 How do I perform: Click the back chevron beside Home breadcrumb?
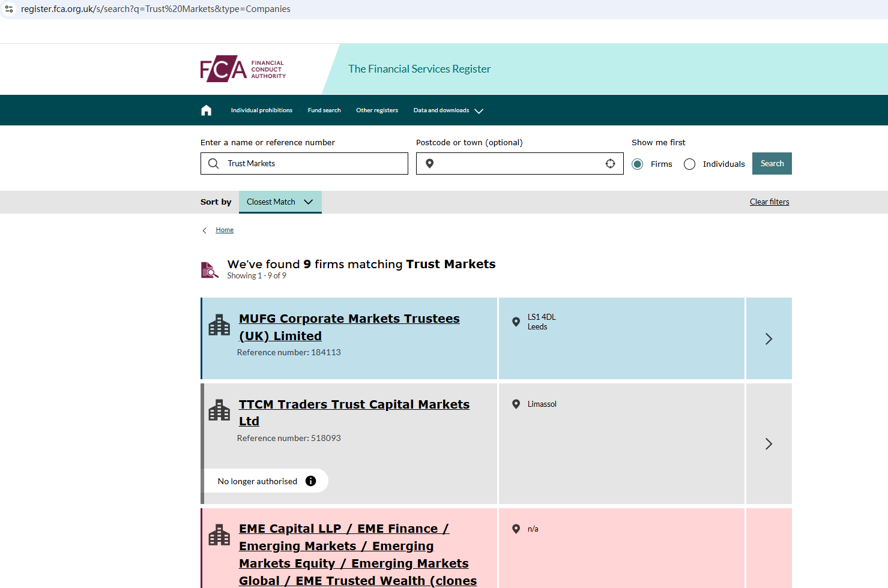(205, 230)
